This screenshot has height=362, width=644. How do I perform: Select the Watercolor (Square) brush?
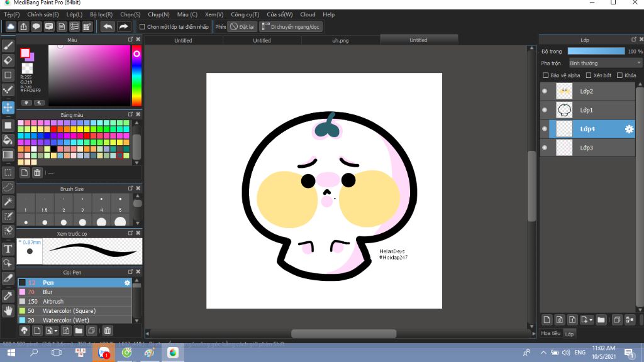[74, 310]
